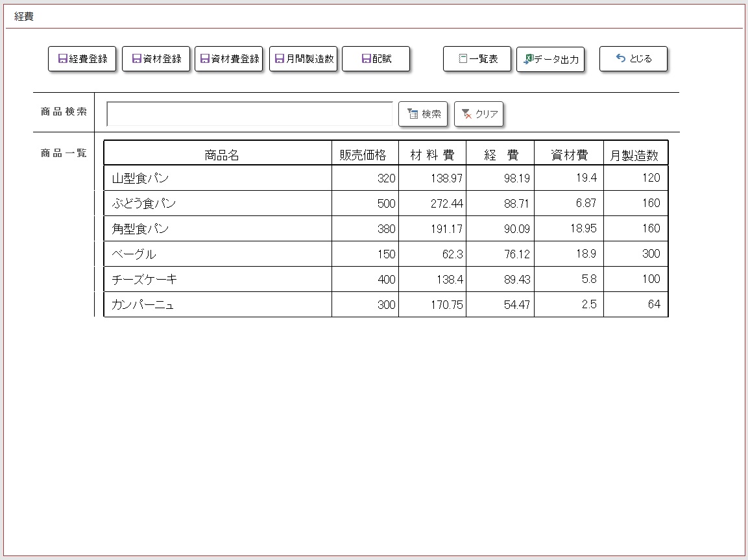Click 月製造数 cell 64
Viewport: 748px width, 560px height.
pyautogui.click(x=636, y=304)
